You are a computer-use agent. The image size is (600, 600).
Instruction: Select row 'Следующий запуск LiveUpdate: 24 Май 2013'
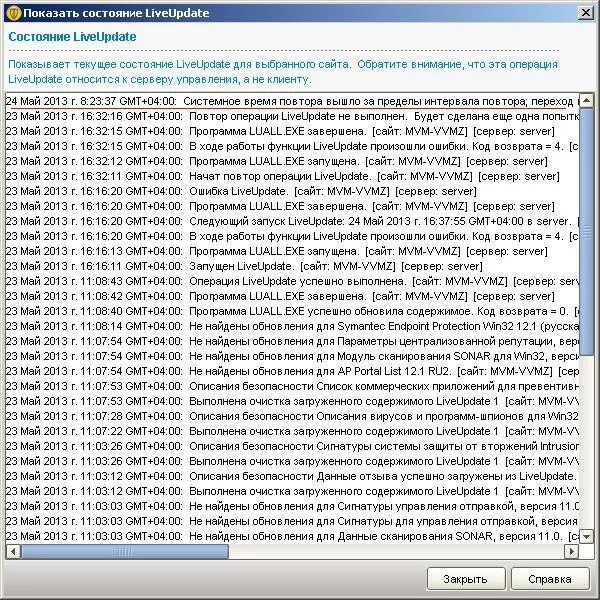[x=292, y=221]
